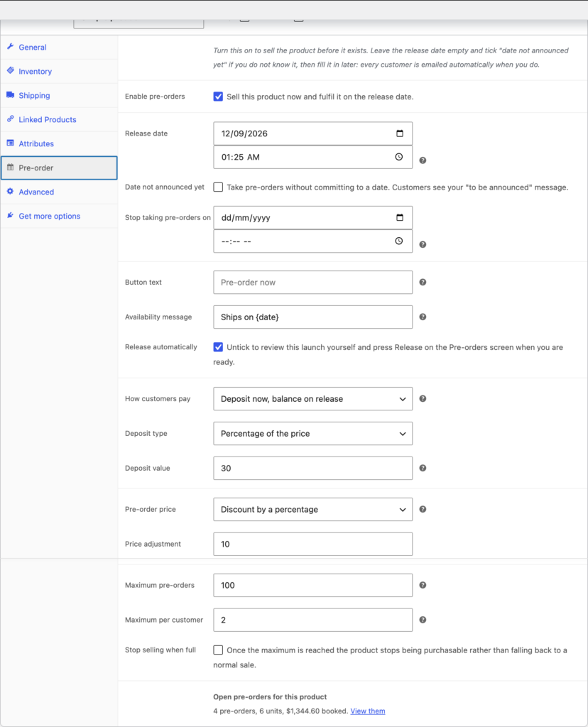This screenshot has height=727, width=588.
Task: Click the Shipping truck icon
Action: click(x=10, y=95)
